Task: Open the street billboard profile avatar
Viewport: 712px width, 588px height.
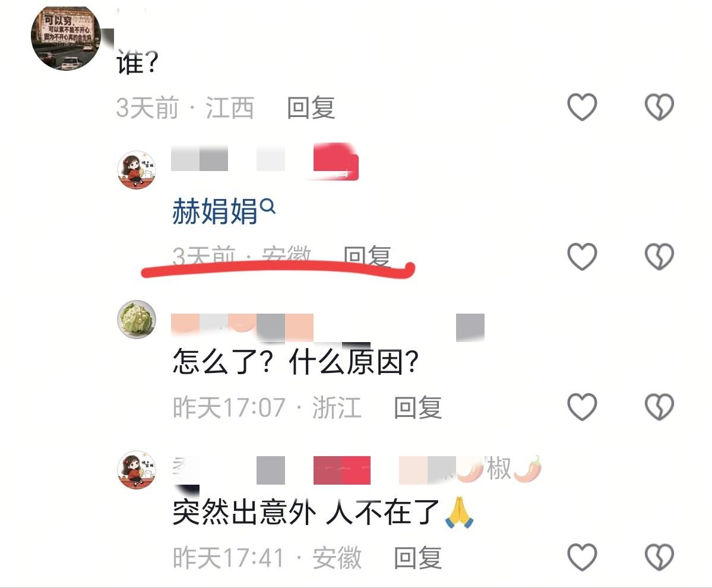Action: coord(66,39)
